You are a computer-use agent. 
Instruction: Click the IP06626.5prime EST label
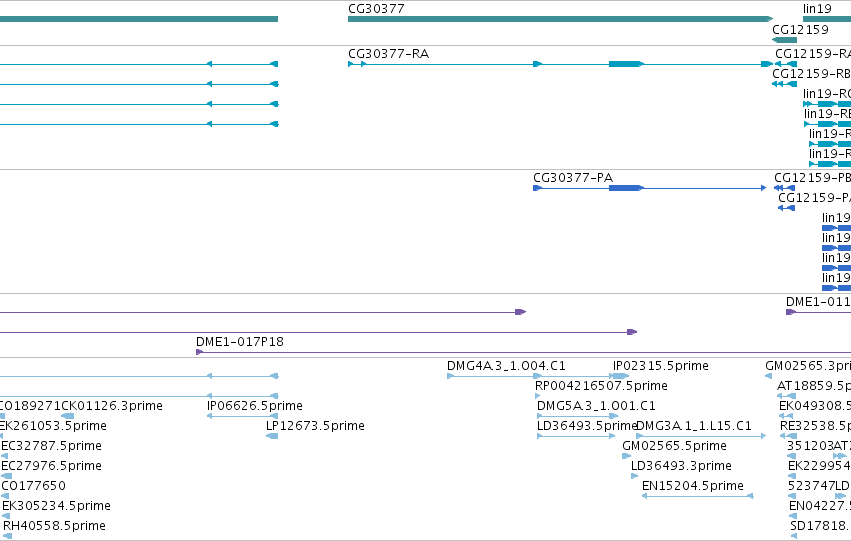coord(255,406)
